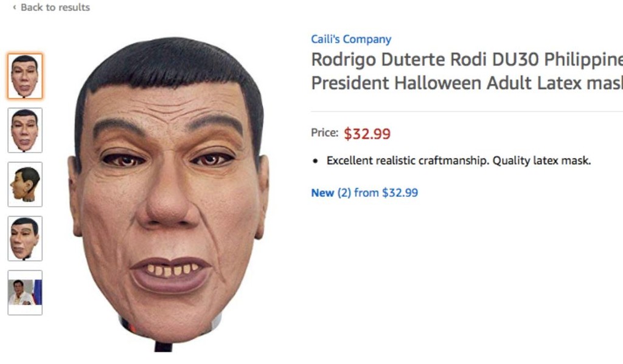Click the Quality latex mask text

[x=541, y=161]
